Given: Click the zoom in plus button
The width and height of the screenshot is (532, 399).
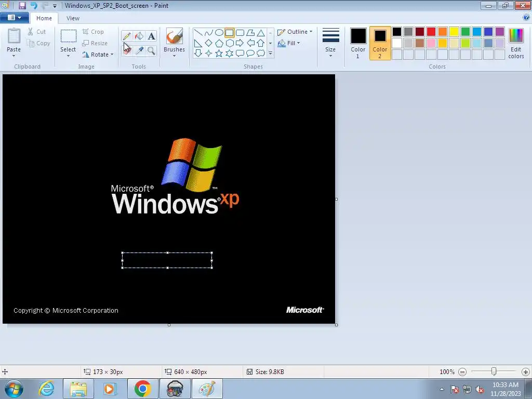Looking at the screenshot, I should pyautogui.click(x=526, y=372).
